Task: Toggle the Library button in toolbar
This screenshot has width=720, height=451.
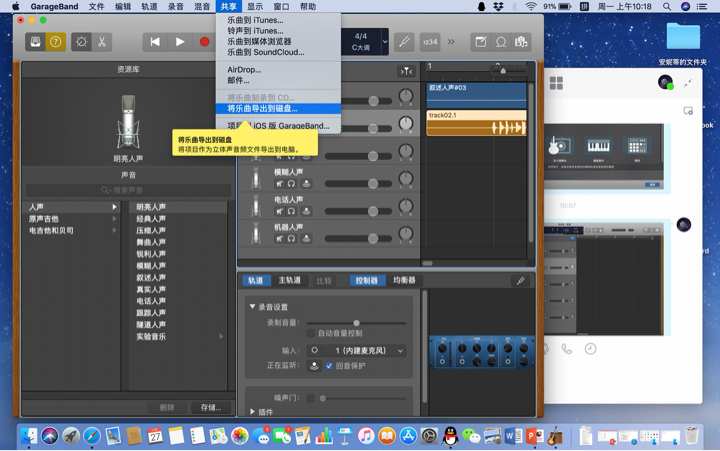Action: 35,42
